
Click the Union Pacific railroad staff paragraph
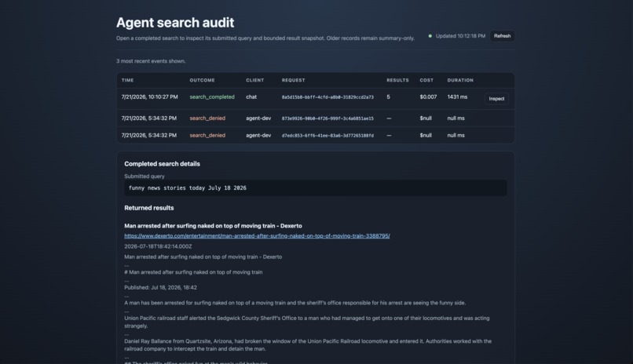307,322
